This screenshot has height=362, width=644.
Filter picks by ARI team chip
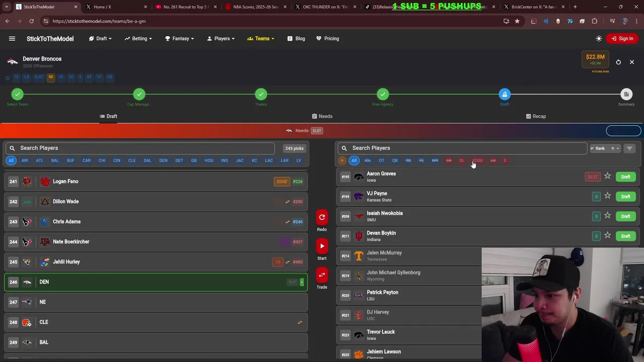click(25, 160)
